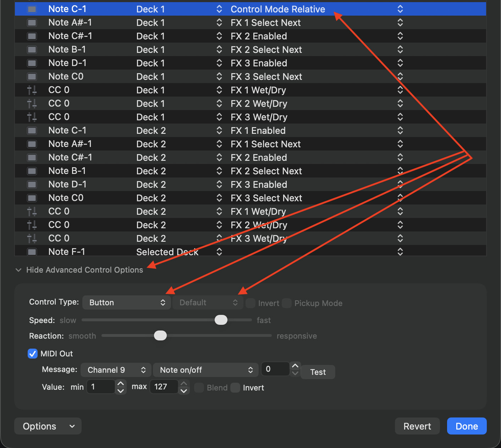Click button icon in Deck 2 FX 2 Select Next row
The width and height of the screenshot is (501, 448).
32,171
